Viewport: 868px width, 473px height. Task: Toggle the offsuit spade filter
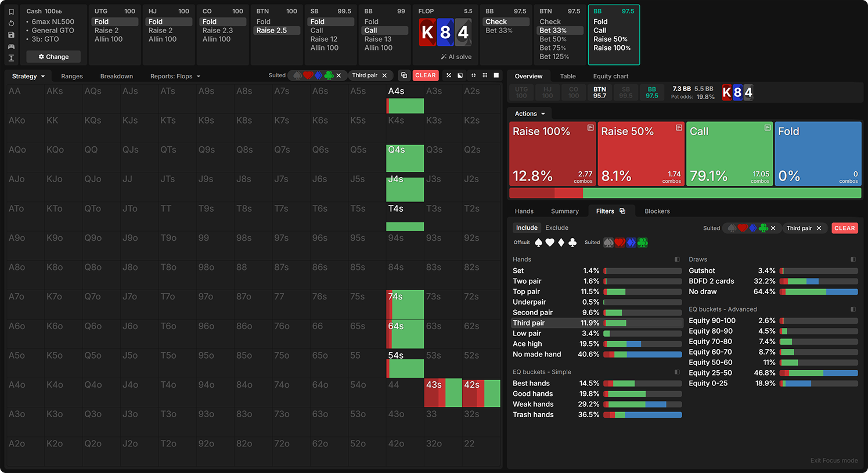coord(538,243)
